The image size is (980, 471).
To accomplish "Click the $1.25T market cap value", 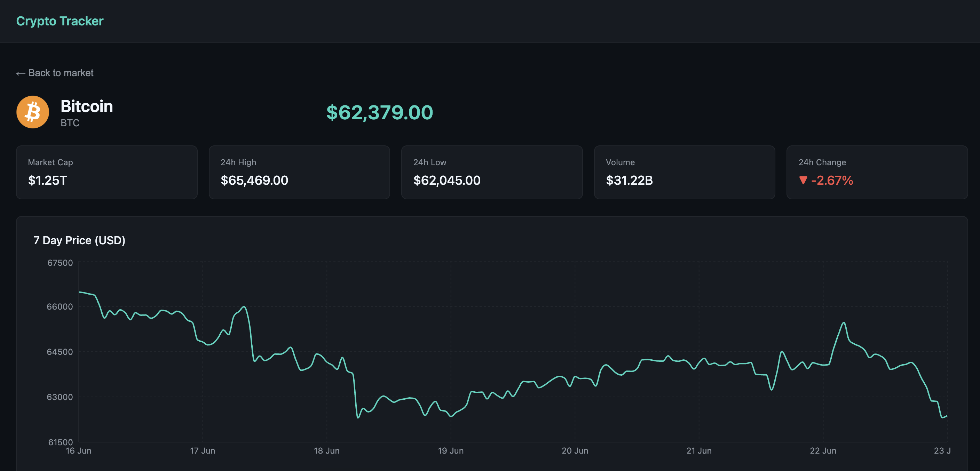I will (x=48, y=180).
